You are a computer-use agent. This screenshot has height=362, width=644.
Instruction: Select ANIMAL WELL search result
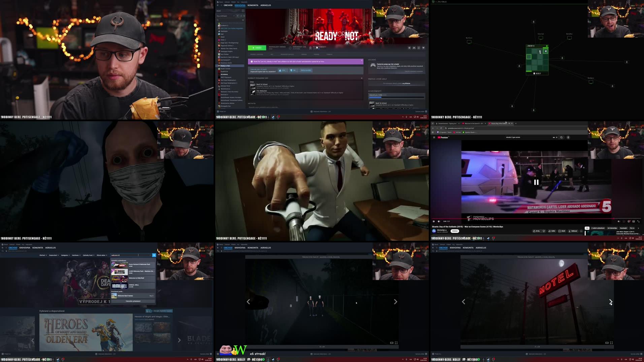(x=133, y=286)
